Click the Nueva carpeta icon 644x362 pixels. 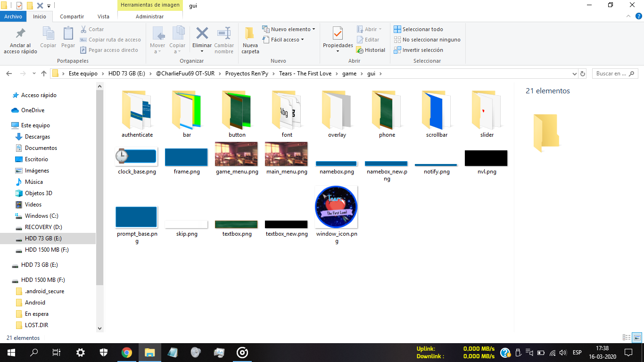[250, 34]
